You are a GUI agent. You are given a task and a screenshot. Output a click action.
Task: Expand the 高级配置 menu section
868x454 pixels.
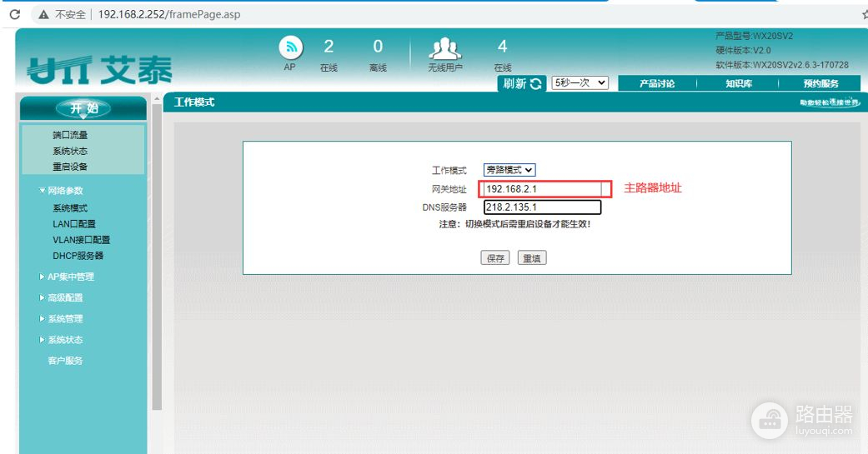coord(61,297)
